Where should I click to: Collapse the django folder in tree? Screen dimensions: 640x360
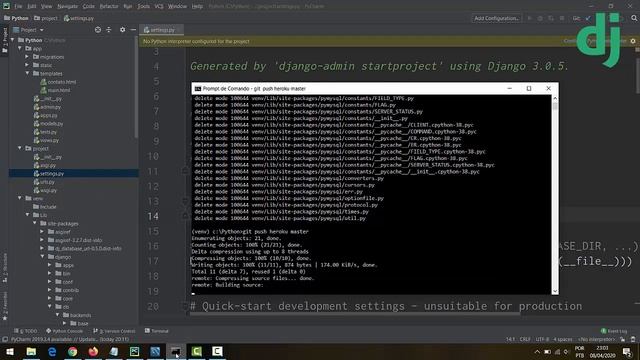(42, 257)
